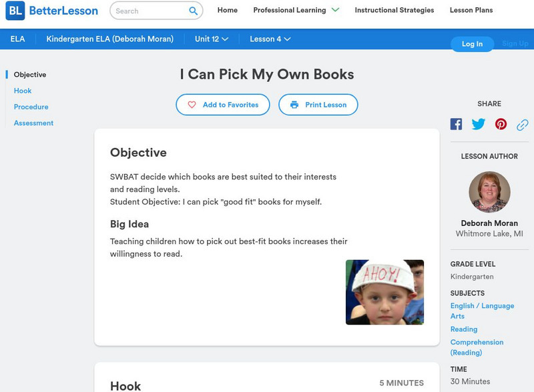Viewport: 534px width, 392px height.
Task: Expand the Professional Learning dropdown
Action: point(296,10)
